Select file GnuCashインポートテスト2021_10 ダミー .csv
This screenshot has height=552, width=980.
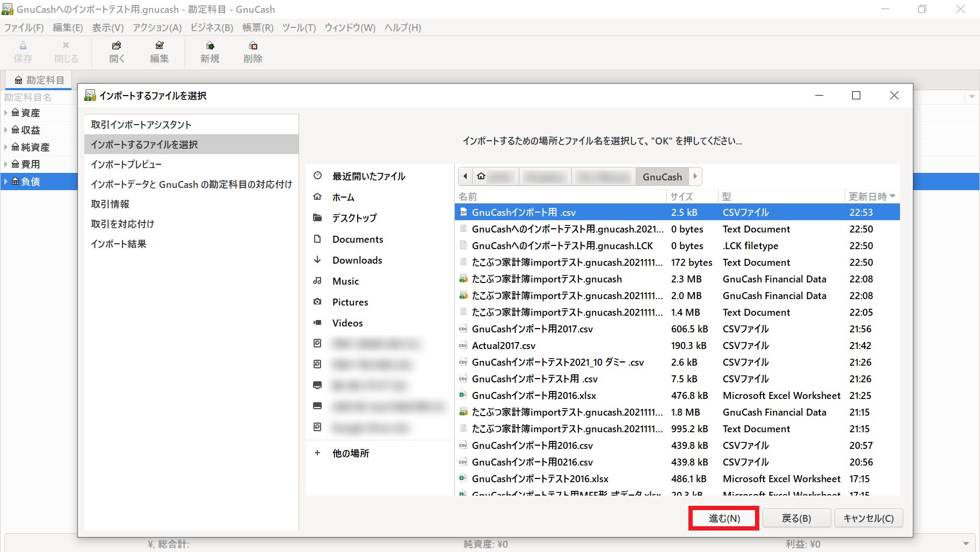(677, 362)
